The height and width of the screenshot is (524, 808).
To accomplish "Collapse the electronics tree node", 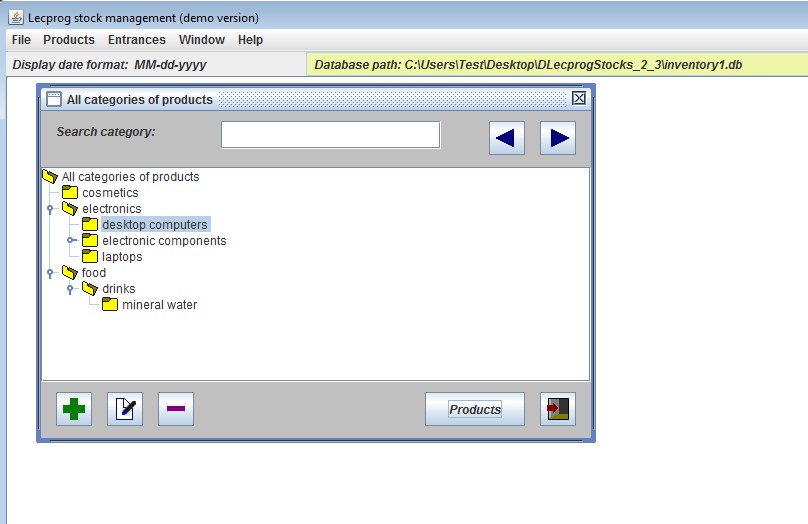I will (50, 209).
